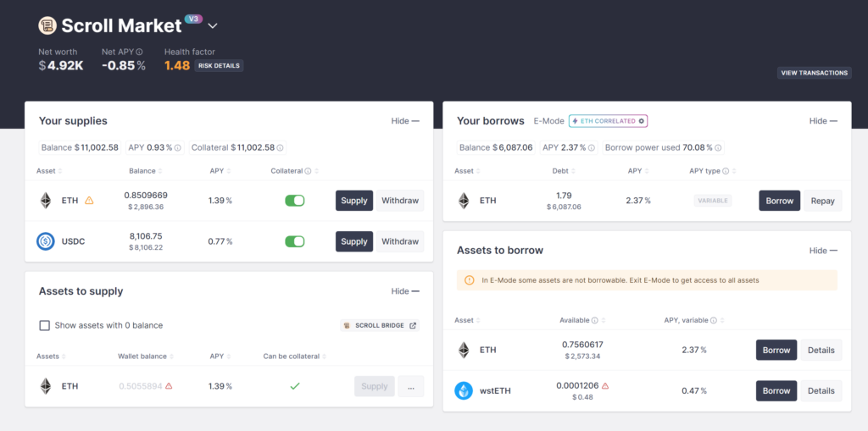Click gear icon in ETH Correlated badge
Screen dimensions: 868x431
click(x=641, y=121)
